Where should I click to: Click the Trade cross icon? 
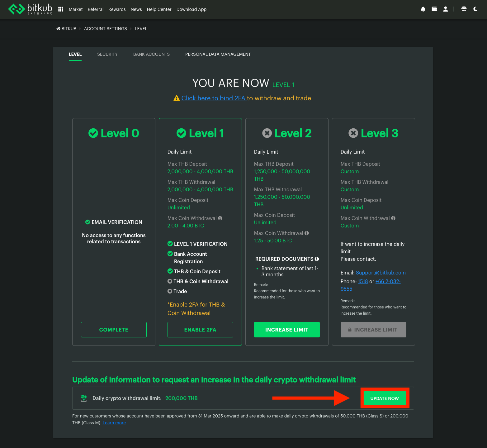[170, 291]
